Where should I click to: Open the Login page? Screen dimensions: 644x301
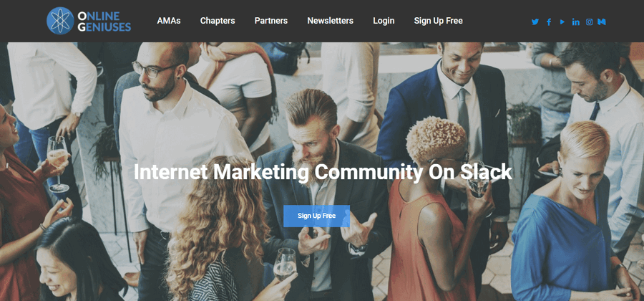[384, 21]
